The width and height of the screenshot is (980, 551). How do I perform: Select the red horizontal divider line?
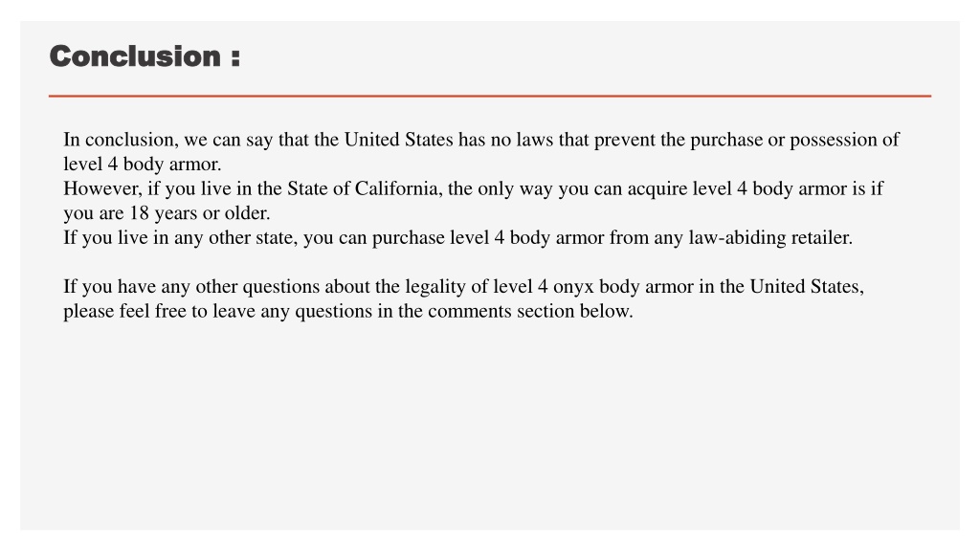490,97
